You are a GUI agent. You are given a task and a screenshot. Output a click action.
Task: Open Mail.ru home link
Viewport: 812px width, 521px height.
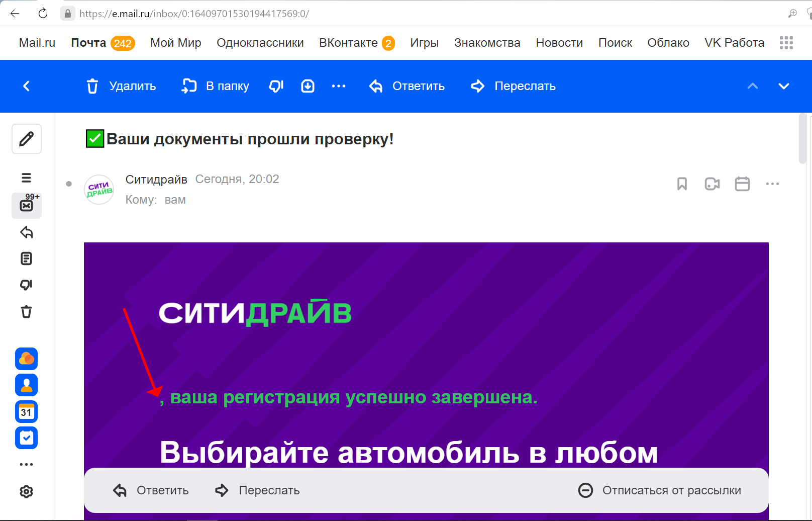point(37,43)
